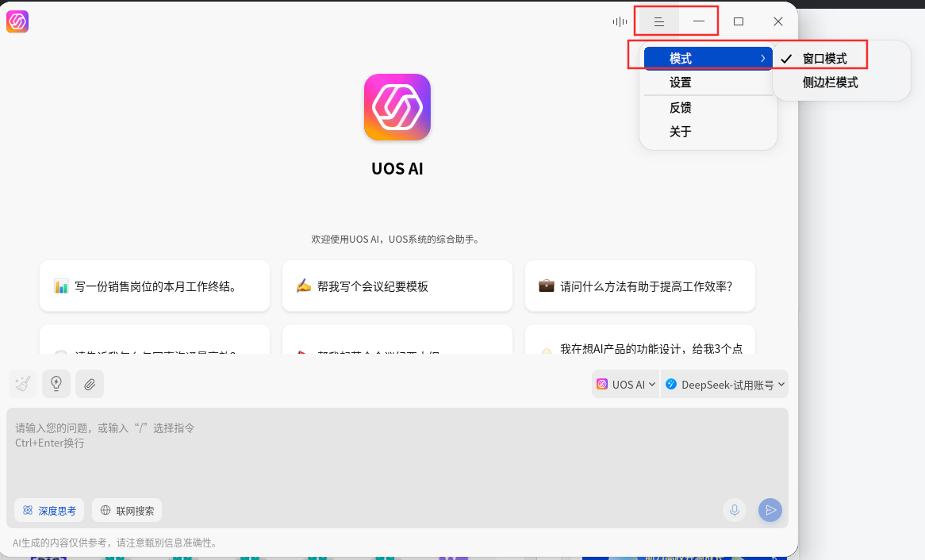This screenshot has width=925, height=560.
Task: Click the UOS AI logo in title bar
Action: coord(17,22)
